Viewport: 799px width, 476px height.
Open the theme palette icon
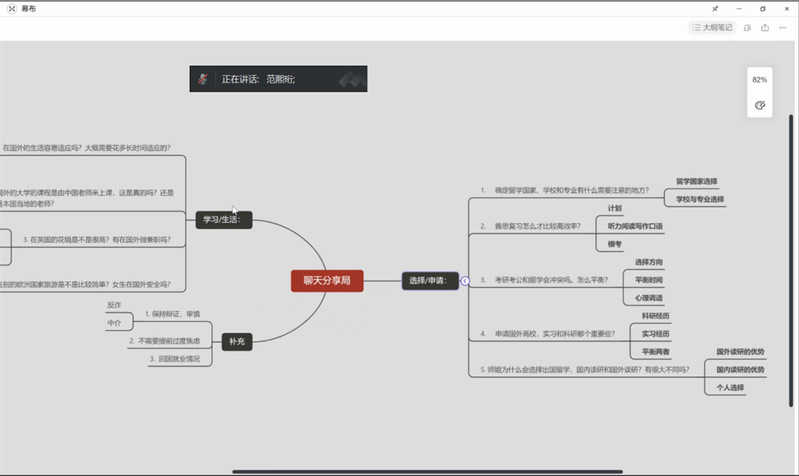tap(759, 104)
